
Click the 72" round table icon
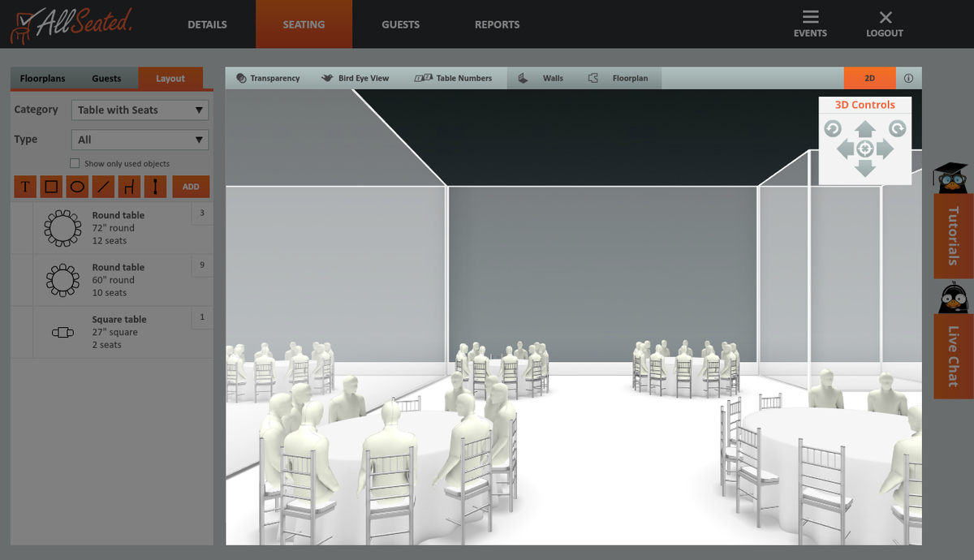pyautogui.click(x=62, y=228)
